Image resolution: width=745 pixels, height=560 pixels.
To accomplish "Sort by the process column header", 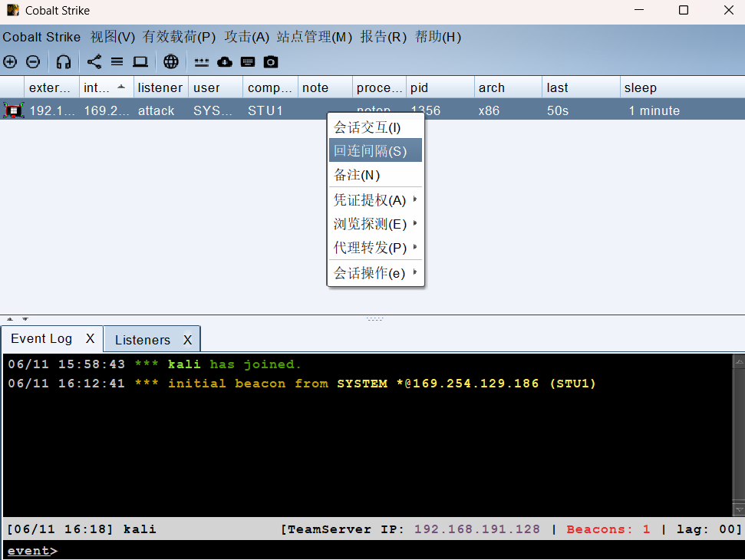I will (379, 87).
